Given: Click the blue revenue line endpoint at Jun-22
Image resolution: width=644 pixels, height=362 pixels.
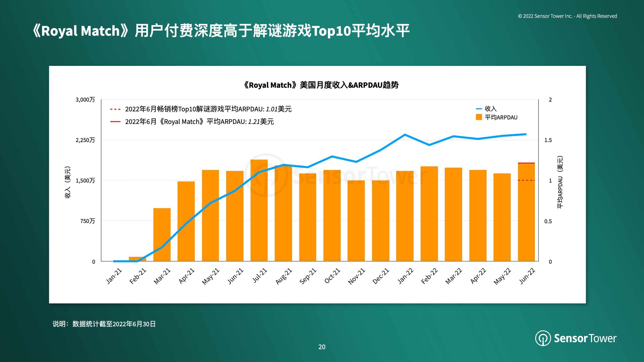Looking at the screenshot, I should 526,134.
